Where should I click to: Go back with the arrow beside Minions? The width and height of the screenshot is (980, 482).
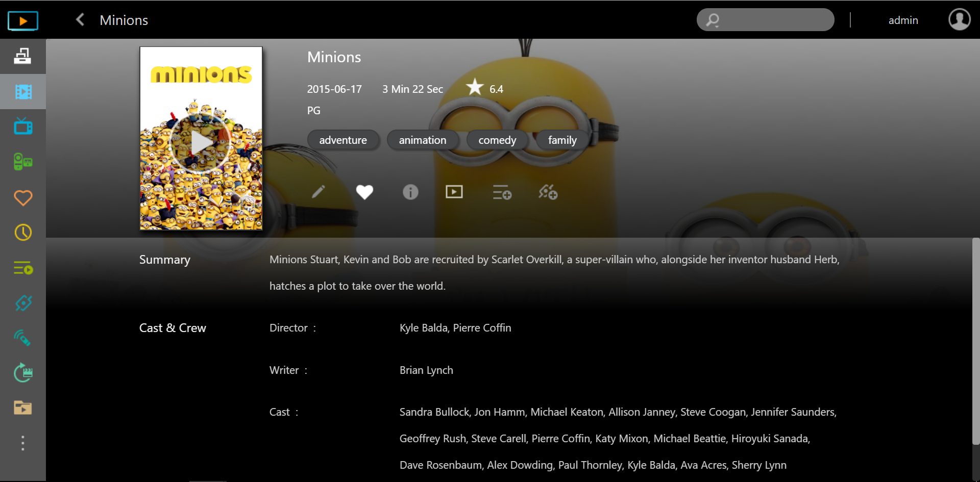point(80,20)
